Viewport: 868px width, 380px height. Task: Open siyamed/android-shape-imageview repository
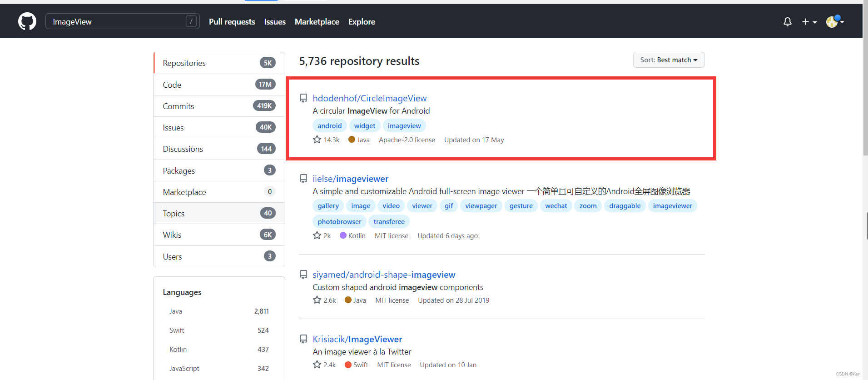click(x=384, y=275)
